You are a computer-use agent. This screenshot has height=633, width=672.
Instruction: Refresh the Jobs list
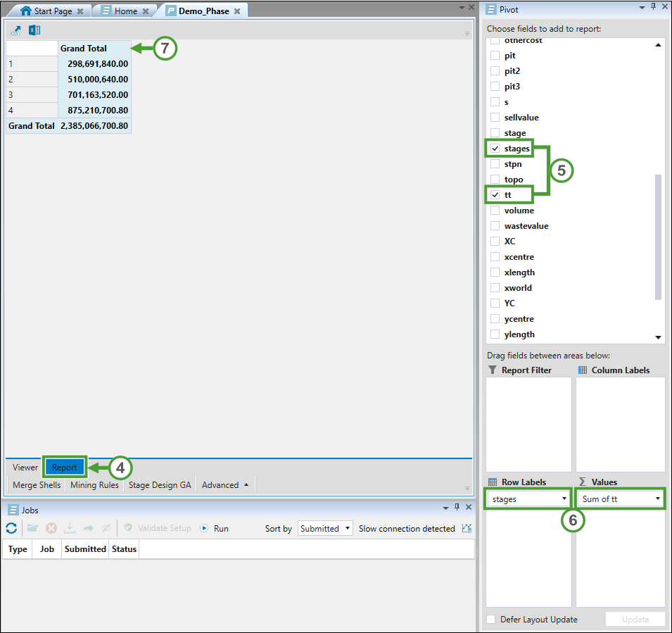11,528
